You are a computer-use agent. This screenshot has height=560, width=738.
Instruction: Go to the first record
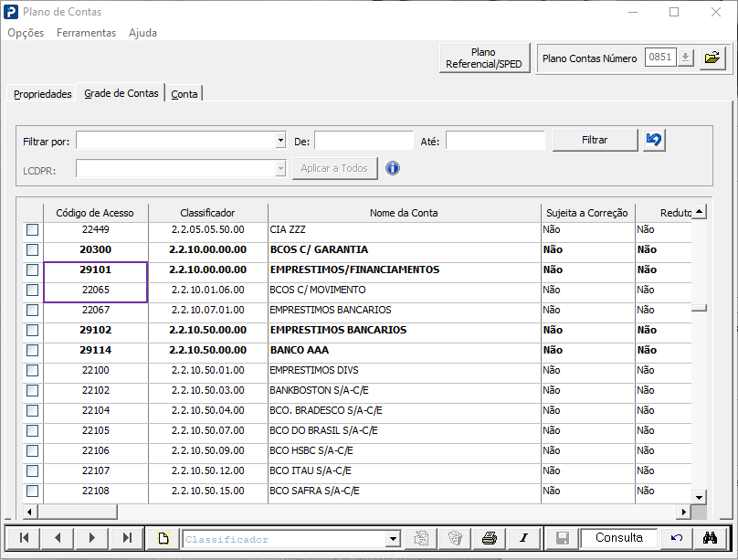coord(24,537)
